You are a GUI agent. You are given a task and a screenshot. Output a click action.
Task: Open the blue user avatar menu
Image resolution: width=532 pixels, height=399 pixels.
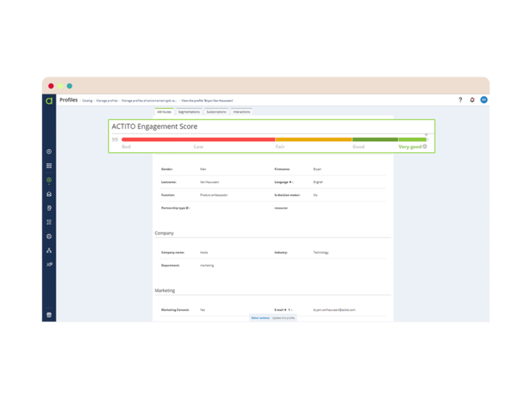point(484,100)
